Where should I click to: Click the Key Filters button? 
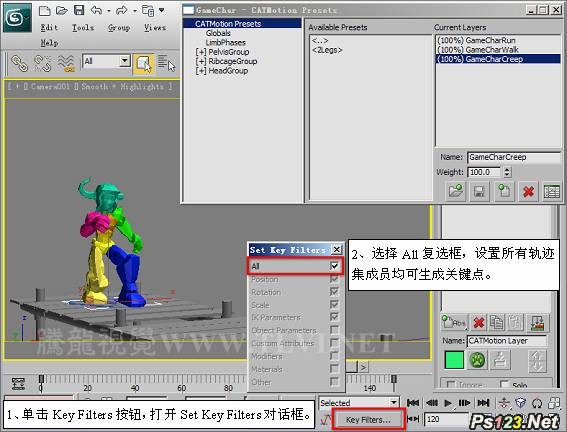click(x=368, y=420)
